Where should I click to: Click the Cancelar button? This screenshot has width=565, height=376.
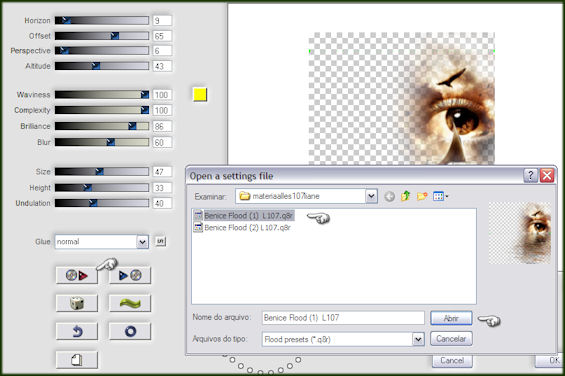pyautogui.click(x=451, y=339)
